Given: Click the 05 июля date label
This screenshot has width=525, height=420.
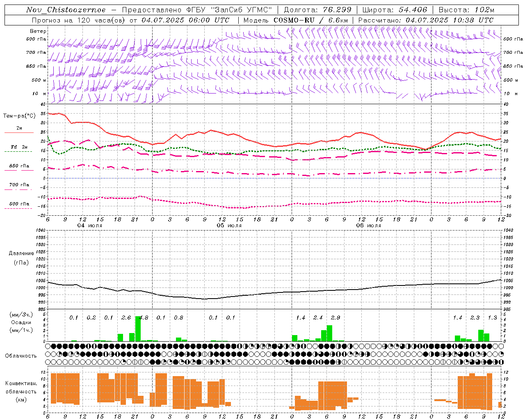Looking at the screenshot, I should coord(229,226).
